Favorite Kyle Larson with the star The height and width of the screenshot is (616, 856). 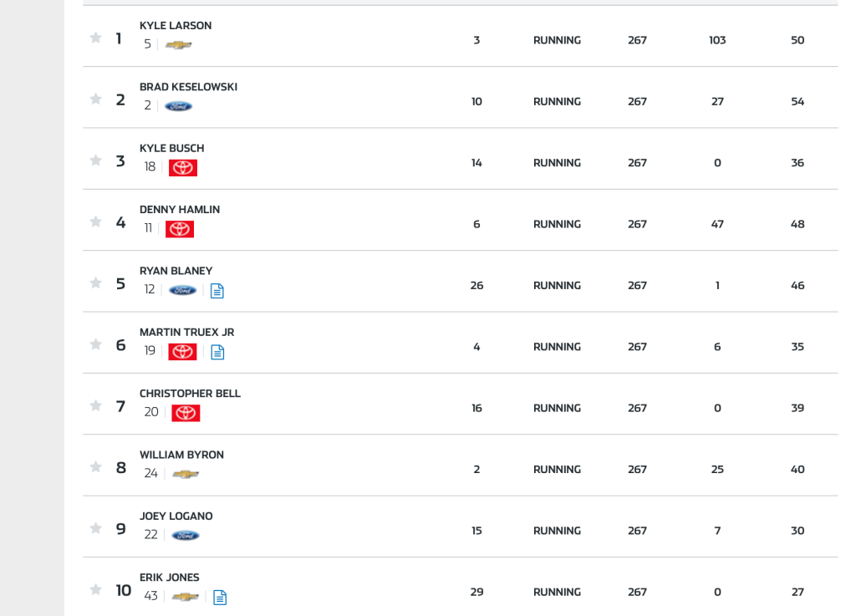(x=96, y=38)
